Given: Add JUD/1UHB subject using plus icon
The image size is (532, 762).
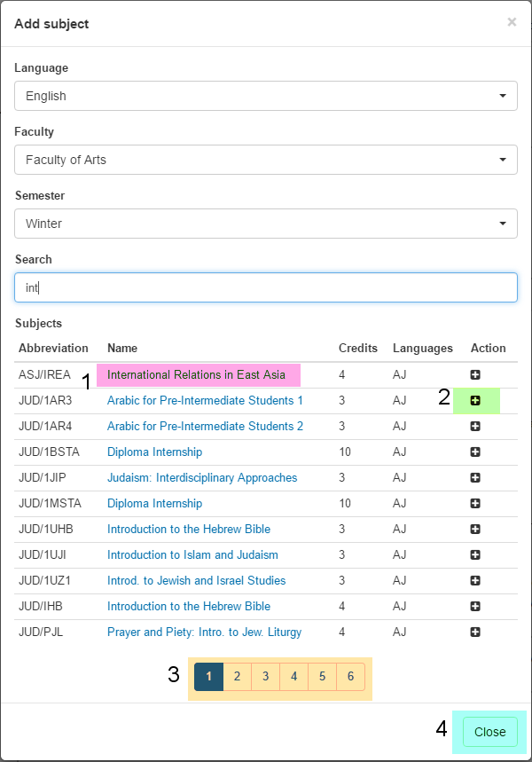Looking at the screenshot, I should (x=475, y=530).
